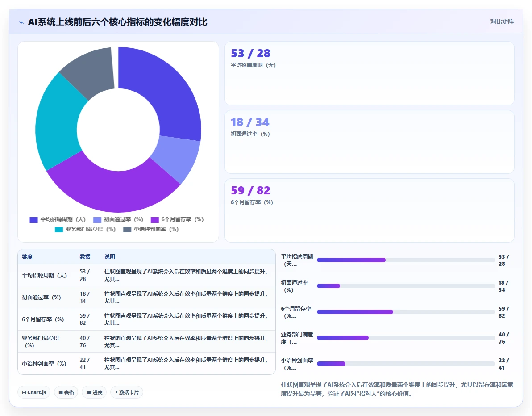The image size is (532, 416).
Task: Click the Chart.js tag
Action: tap(34, 392)
